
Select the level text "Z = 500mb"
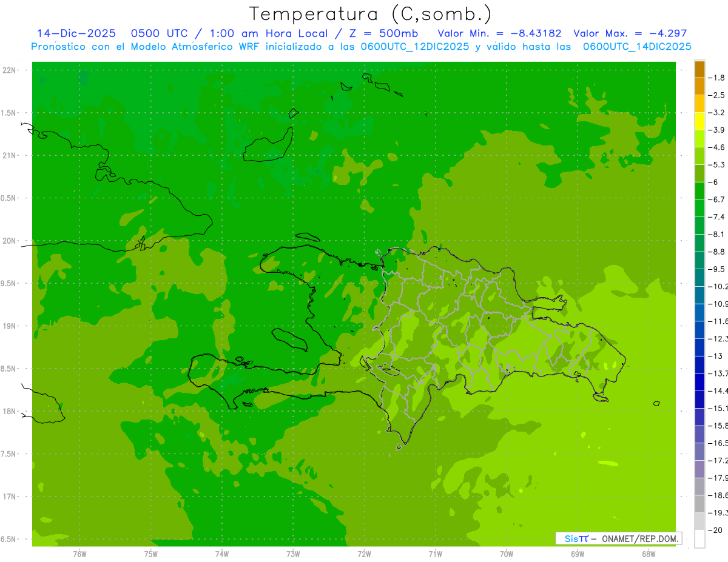[x=380, y=33]
